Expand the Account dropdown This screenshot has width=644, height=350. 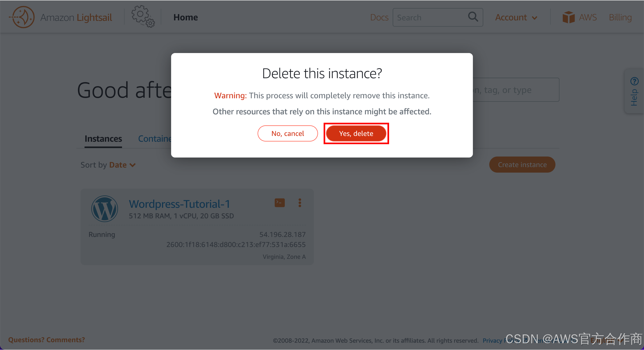point(516,17)
